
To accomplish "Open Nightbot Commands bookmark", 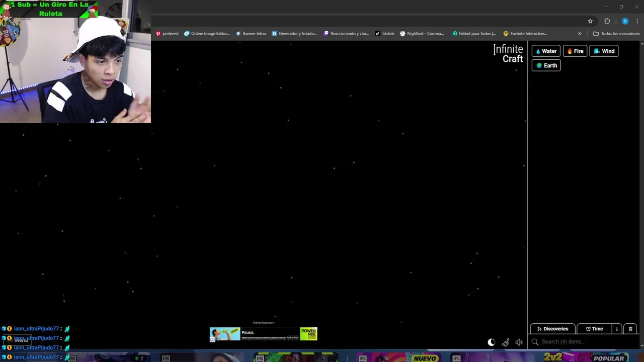I will pos(422,34).
